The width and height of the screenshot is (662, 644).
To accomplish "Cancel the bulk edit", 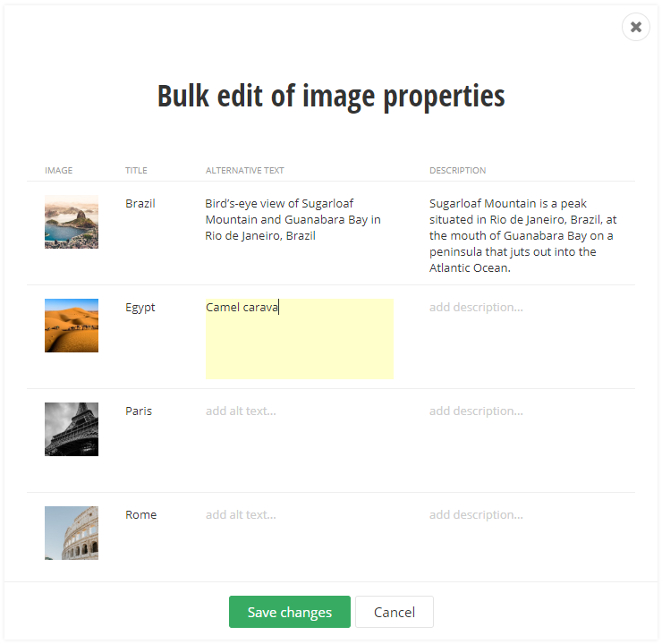I will coord(394,612).
